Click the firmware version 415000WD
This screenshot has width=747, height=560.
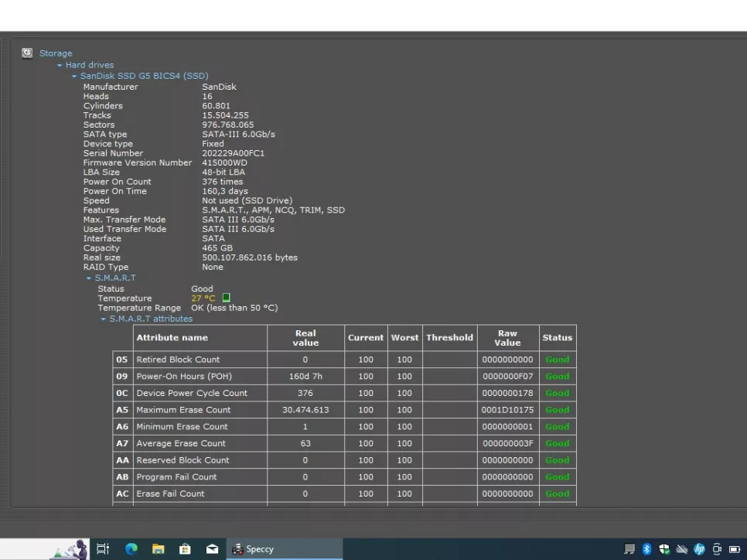(x=224, y=162)
